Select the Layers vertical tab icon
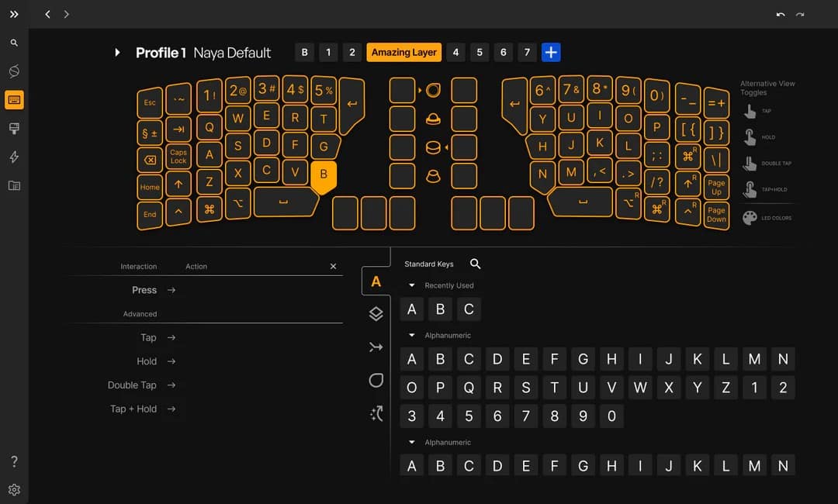Screen dimensions: 838x504 (x=376, y=314)
